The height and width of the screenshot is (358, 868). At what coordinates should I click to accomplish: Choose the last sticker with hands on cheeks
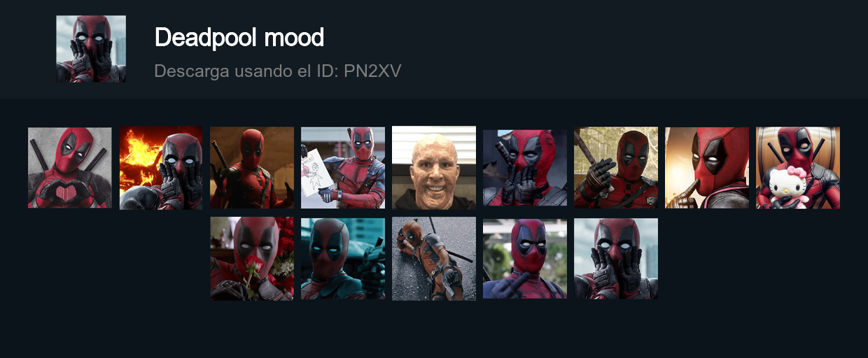(x=616, y=259)
